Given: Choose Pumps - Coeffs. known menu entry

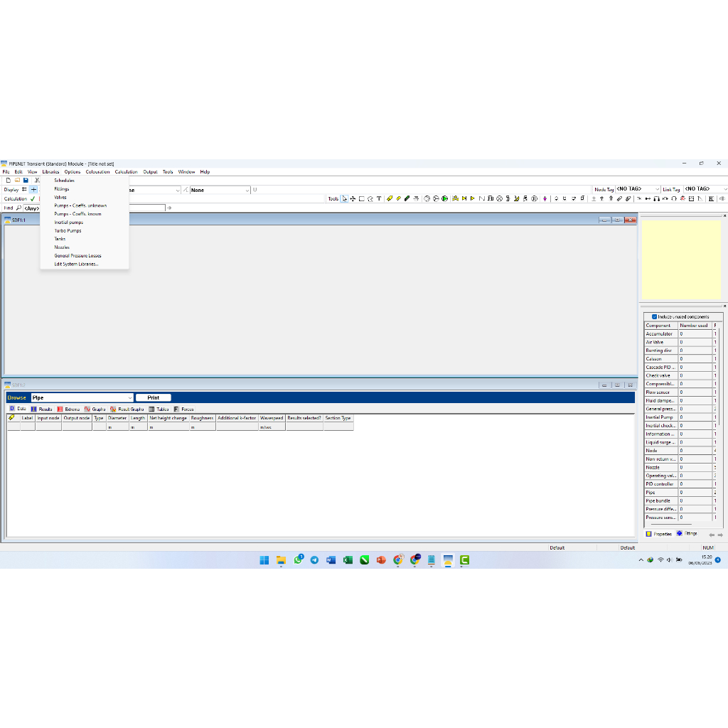Looking at the screenshot, I should tap(77, 214).
